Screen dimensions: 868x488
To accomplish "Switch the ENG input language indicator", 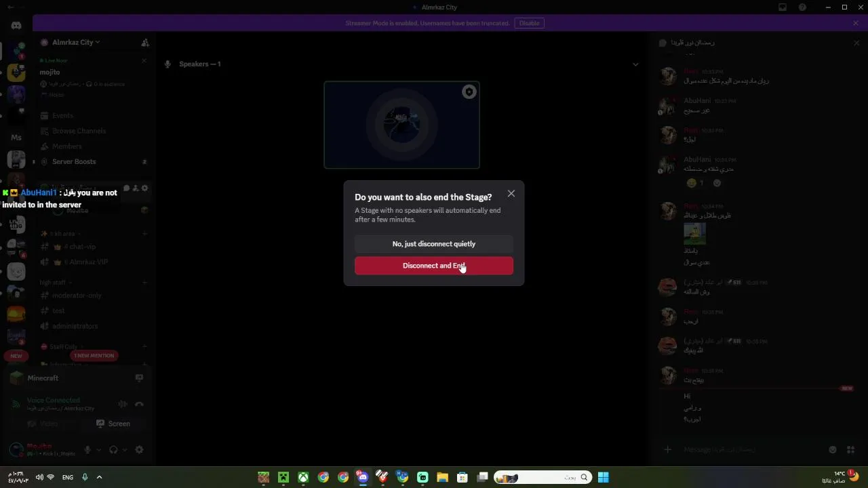I will 68,478.
